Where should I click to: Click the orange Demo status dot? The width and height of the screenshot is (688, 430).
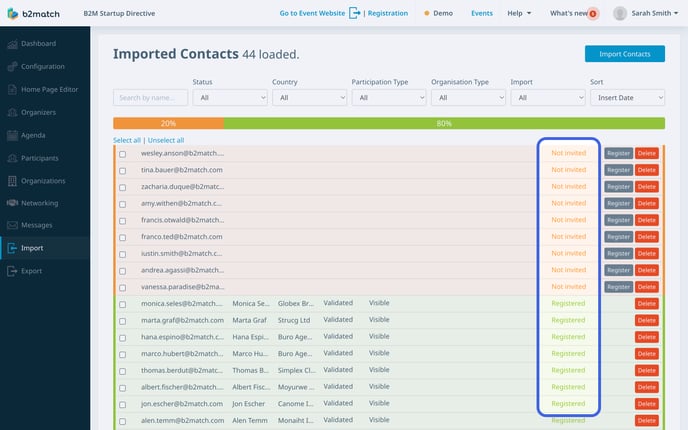[x=426, y=13]
